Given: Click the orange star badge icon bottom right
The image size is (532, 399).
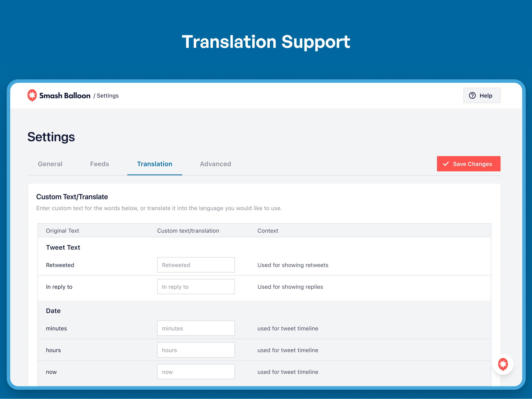Looking at the screenshot, I should click(x=503, y=364).
